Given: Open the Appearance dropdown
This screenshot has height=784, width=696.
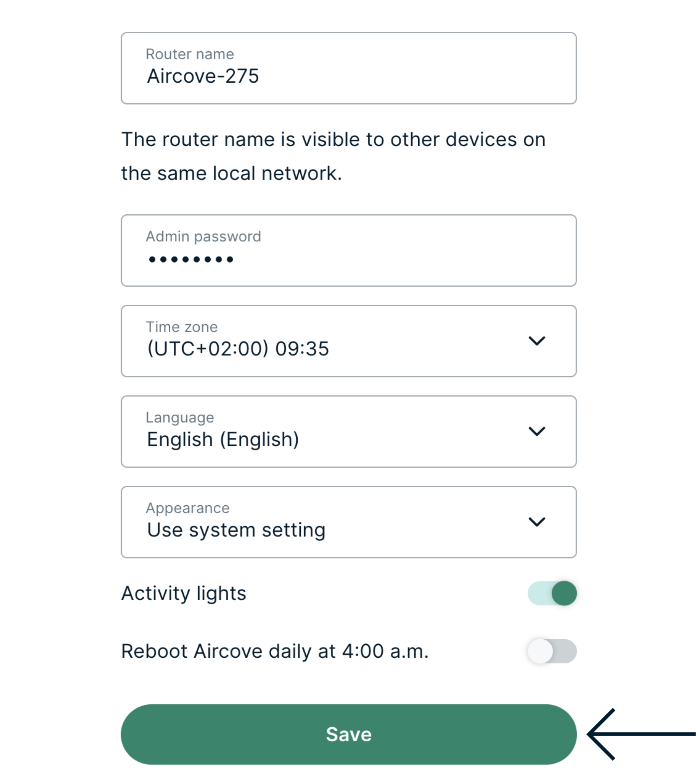Looking at the screenshot, I should coord(348,521).
